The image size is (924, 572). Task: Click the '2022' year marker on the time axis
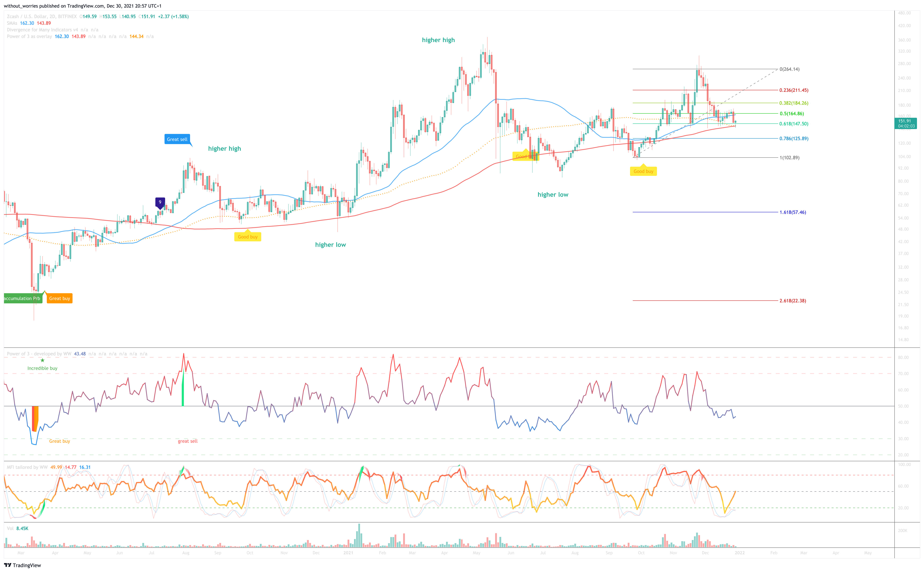pos(739,553)
